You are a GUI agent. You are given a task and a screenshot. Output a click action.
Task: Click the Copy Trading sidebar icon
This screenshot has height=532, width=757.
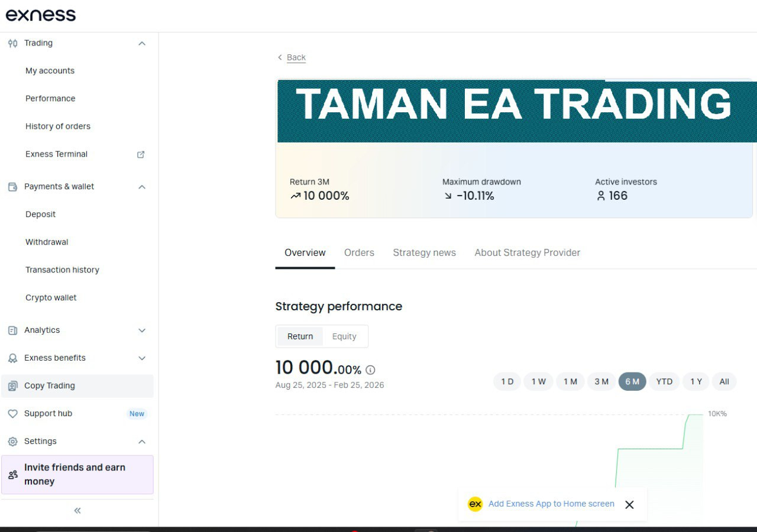pos(12,386)
